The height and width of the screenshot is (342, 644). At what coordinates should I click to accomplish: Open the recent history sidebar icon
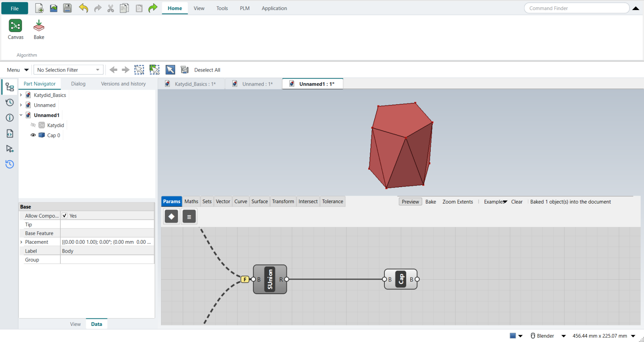10,164
